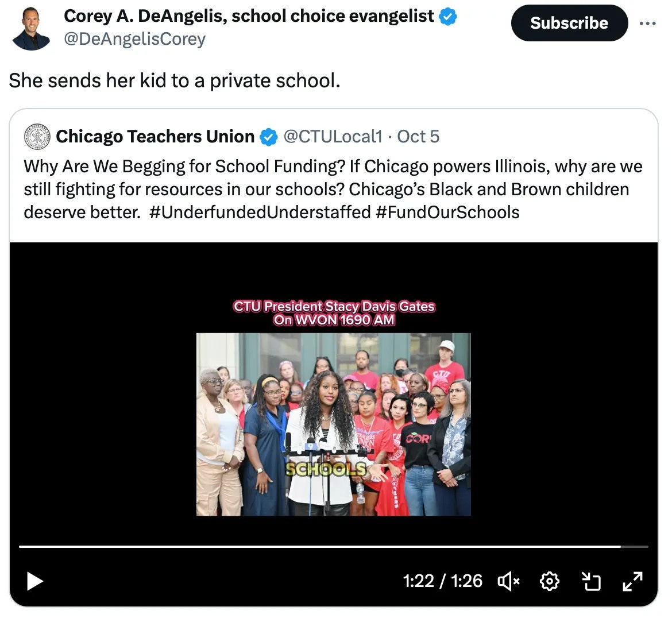Image resolution: width=672 pixels, height=626 pixels.
Task: Open @DeAngelisCorey handle link
Action: click(134, 39)
